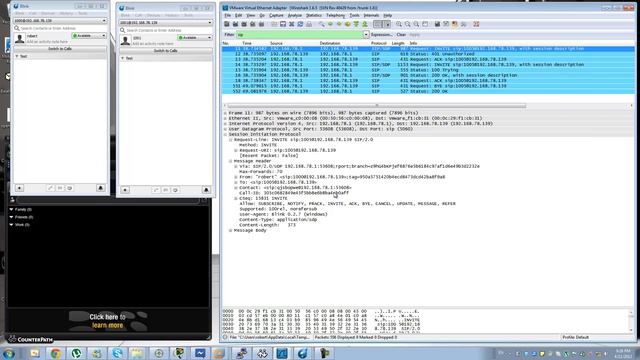The height and width of the screenshot is (360, 640).
Task: Collapse the Message Header tree node
Action: click(x=231, y=161)
